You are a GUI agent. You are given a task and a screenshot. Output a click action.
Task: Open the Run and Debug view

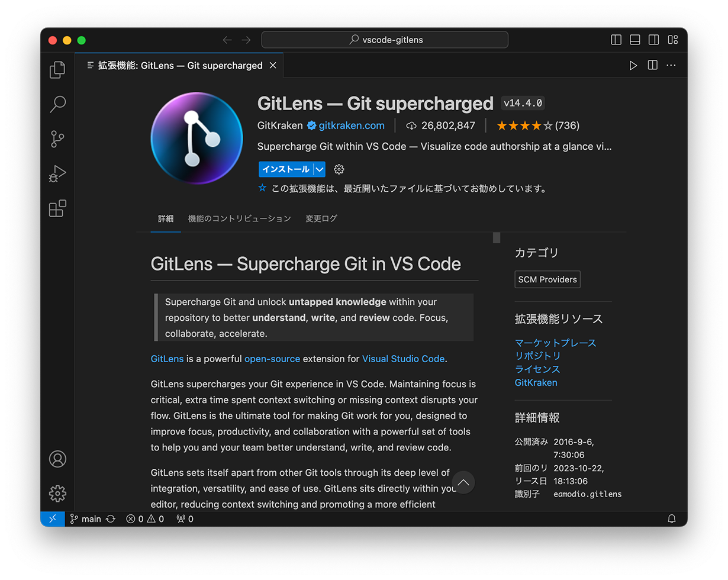57,173
